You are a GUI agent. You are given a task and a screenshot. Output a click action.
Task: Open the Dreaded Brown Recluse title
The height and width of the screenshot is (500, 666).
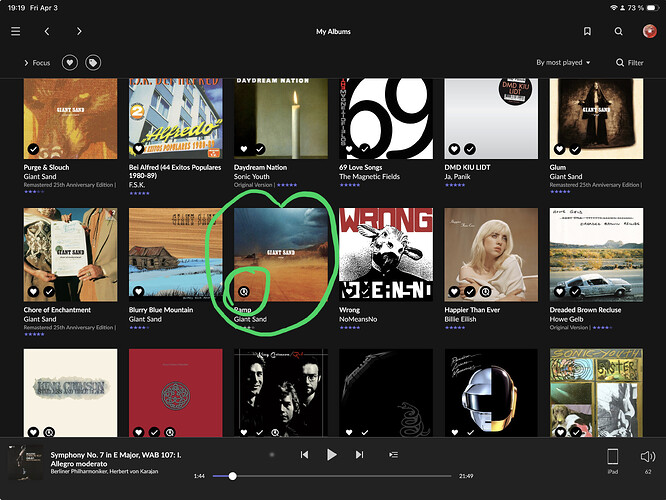[x=585, y=310]
